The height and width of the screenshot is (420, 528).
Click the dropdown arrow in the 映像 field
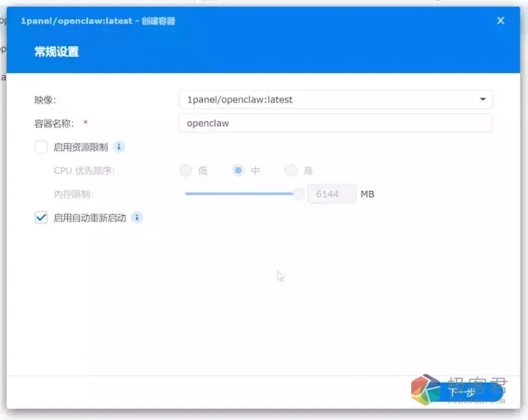(x=483, y=100)
